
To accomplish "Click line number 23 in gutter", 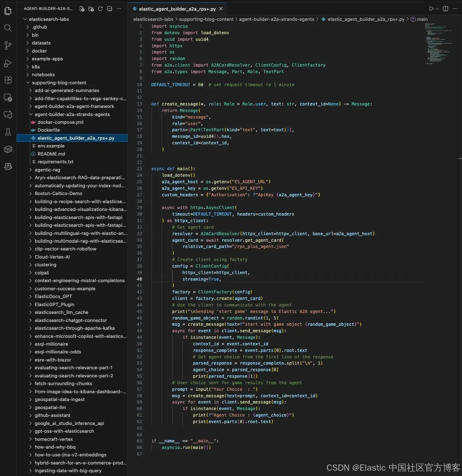I will (x=139, y=169).
